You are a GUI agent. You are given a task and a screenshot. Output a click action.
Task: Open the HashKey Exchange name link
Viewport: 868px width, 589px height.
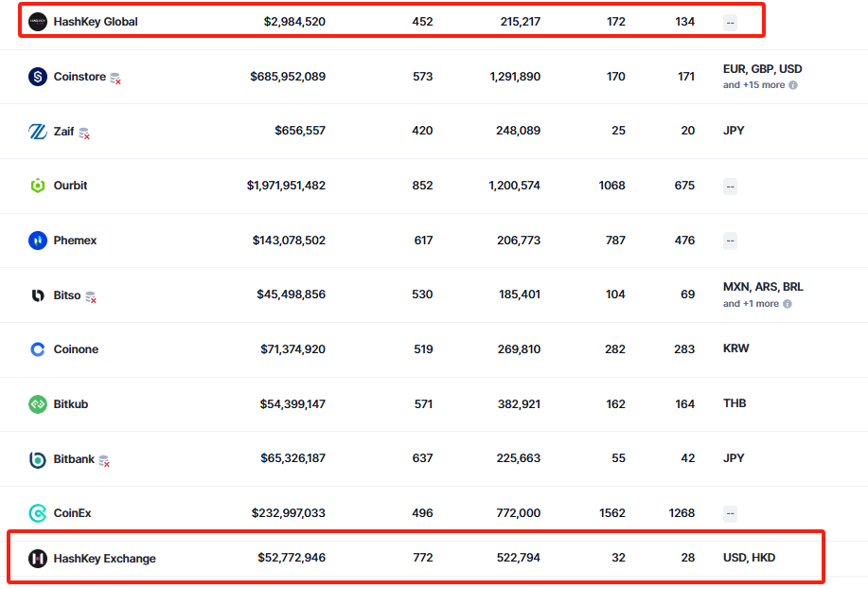pos(104,559)
